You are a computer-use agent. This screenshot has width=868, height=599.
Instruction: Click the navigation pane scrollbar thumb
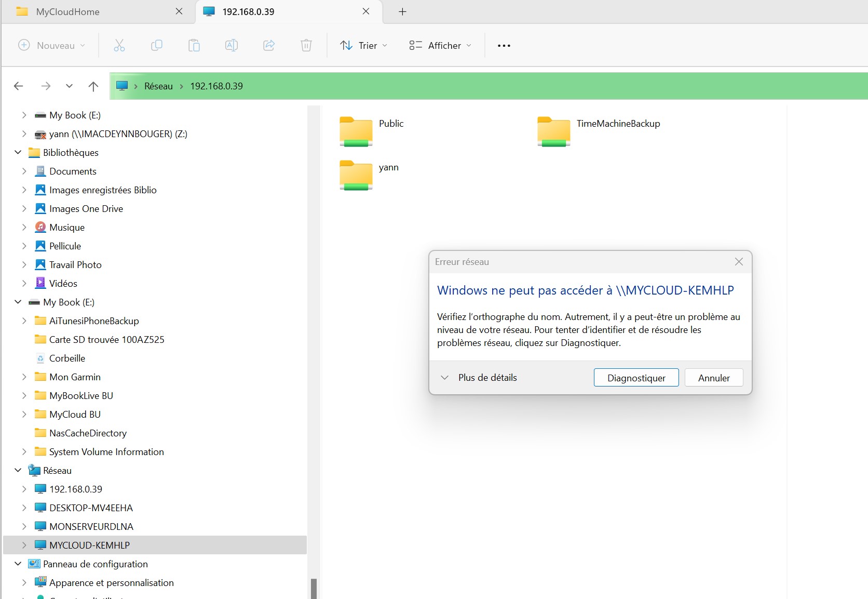[314, 589]
